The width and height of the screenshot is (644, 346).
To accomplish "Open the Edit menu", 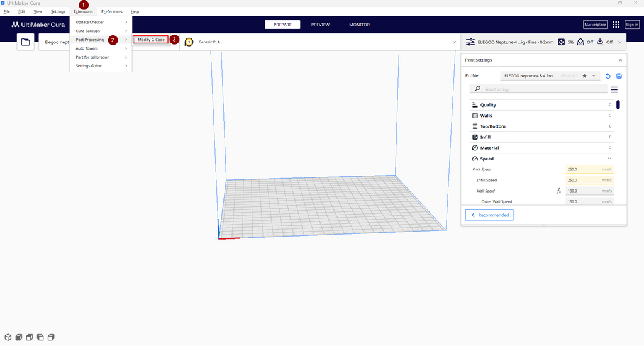I will coord(22,11).
